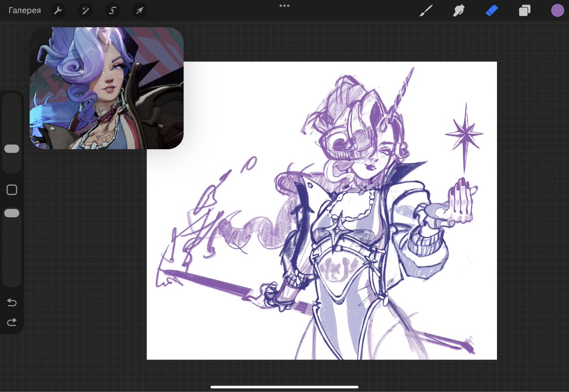The width and height of the screenshot is (569, 392).
Task: Activate the Transform arrow tool
Action: pyautogui.click(x=140, y=10)
